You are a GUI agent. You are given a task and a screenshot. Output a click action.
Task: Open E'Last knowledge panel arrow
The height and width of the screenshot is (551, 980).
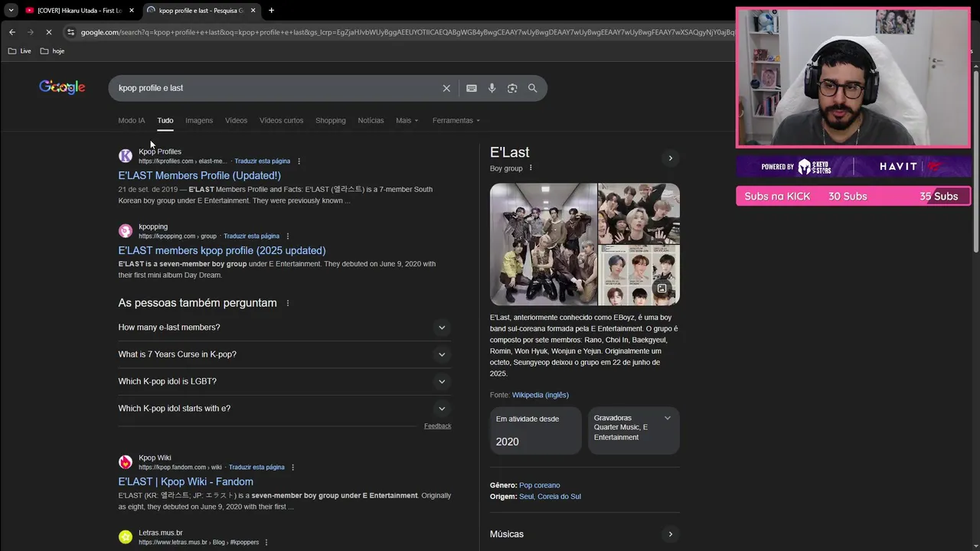pos(670,158)
